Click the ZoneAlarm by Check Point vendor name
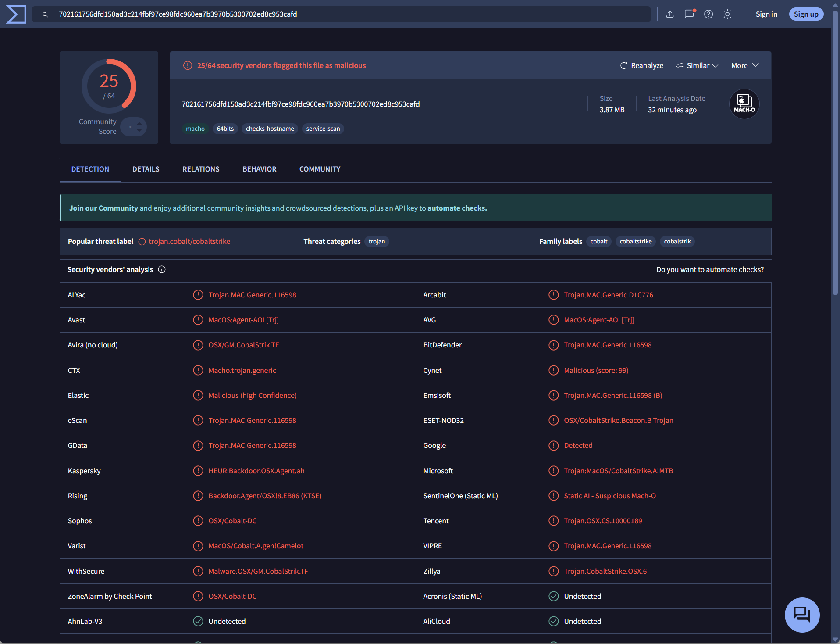840x644 pixels. [x=110, y=596]
